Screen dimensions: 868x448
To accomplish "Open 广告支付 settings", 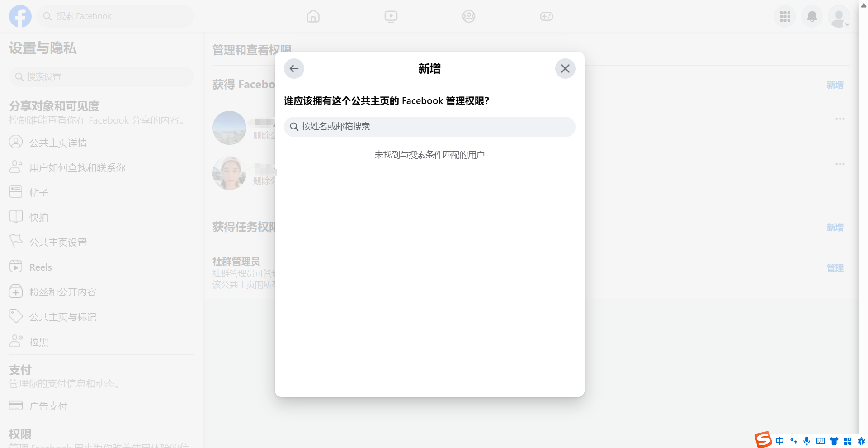I will [x=102, y=406].
